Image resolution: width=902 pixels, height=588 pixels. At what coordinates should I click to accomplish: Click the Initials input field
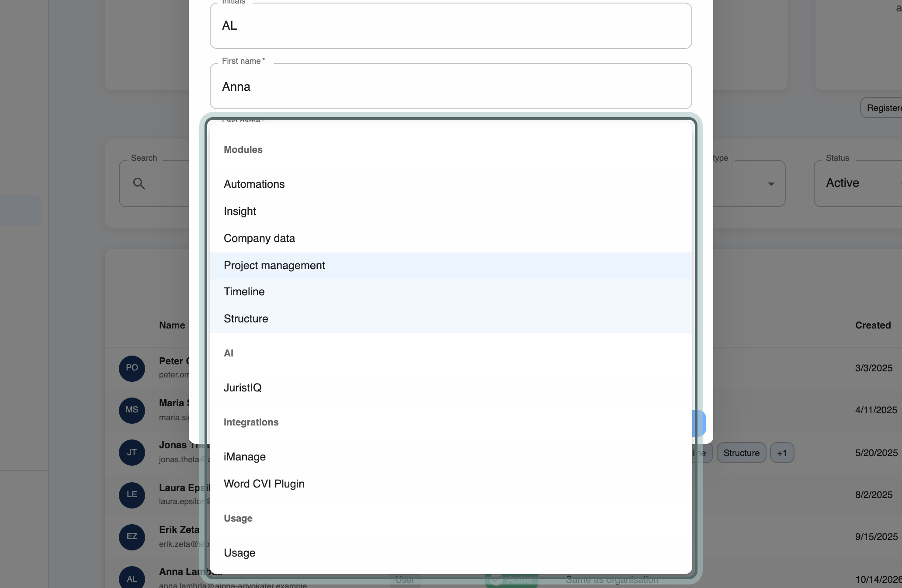pos(451,26)
